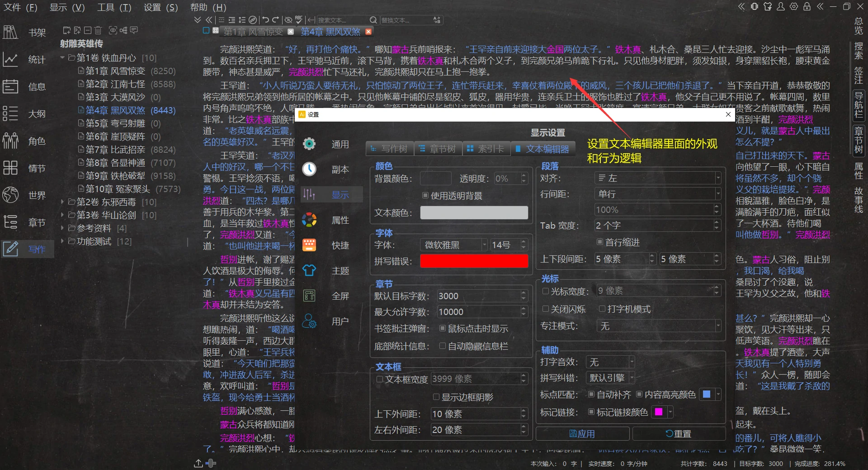Viewport: 868px width, 470px height.
Task: Open the 工具 (T) menu
Action: [114, 7]
